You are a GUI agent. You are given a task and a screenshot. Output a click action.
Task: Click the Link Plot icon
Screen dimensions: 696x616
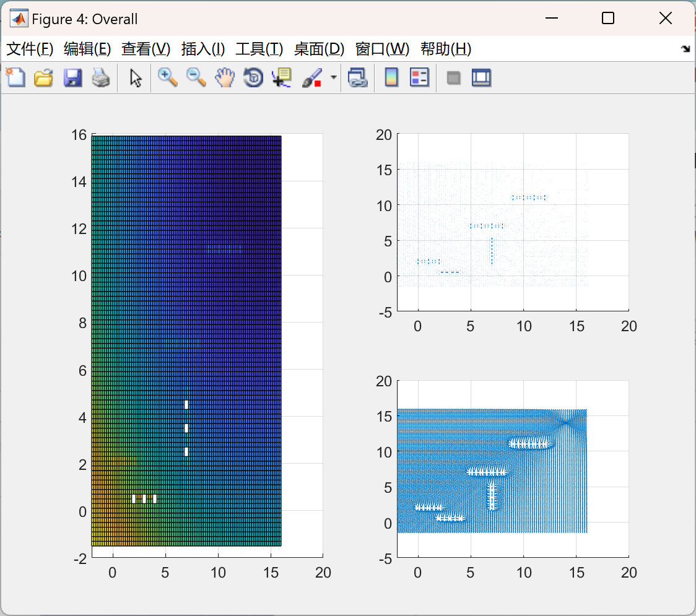(358, 77)
